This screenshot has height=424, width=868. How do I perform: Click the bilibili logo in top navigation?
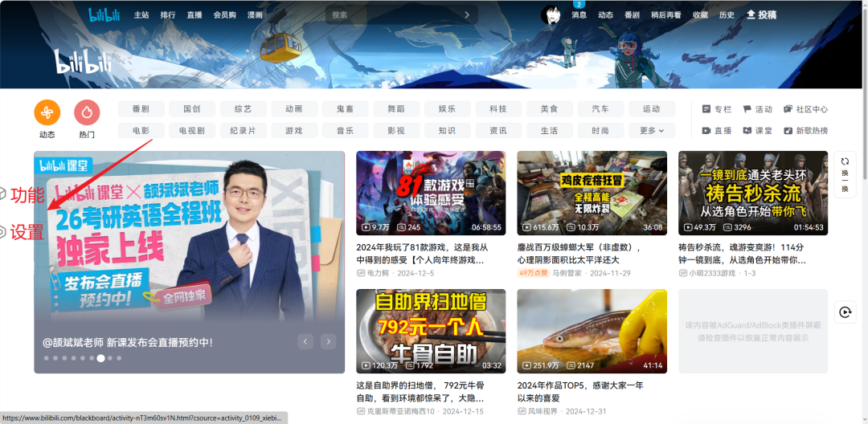tap(104, 15)
